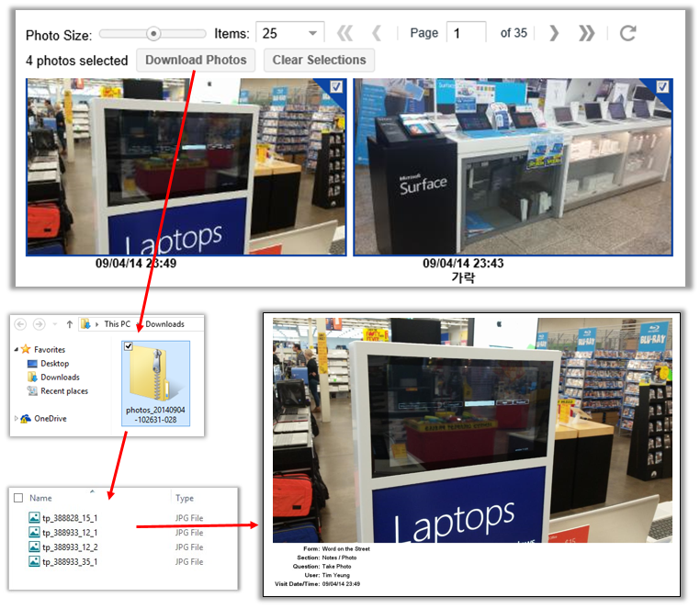
Task: Click the Favorites star item
Action: (x=43, y=349)
